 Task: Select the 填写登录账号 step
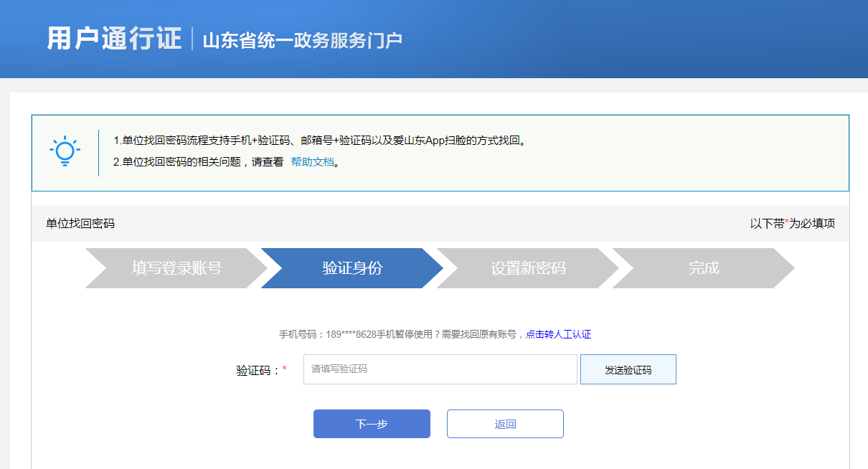176,268
